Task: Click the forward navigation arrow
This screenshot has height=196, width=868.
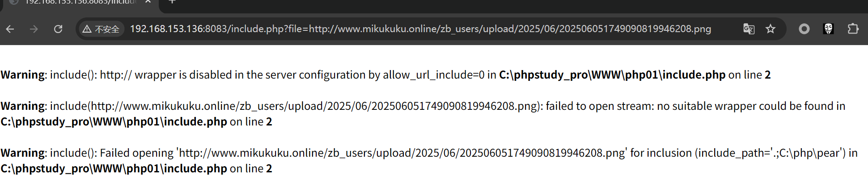Action: click(34, 29)
